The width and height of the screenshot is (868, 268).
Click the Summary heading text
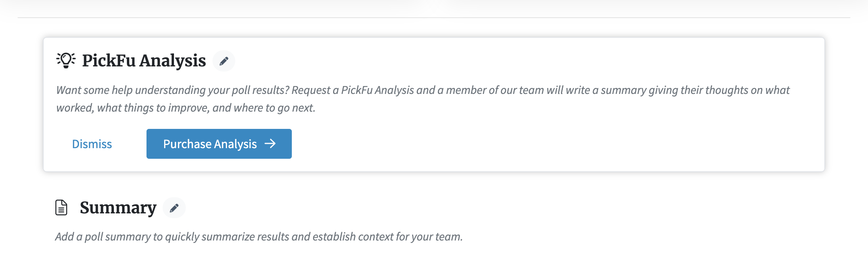tap(118, 207)
